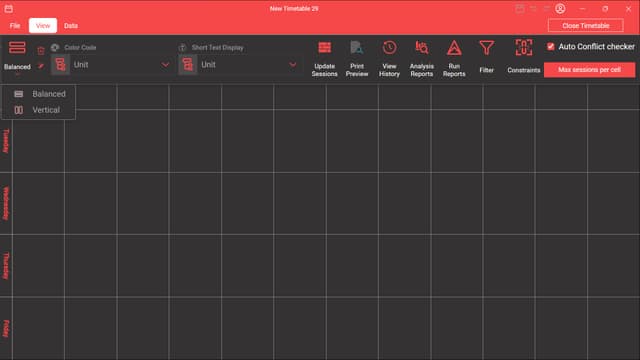Click Max sessions per cell button
Image resolution: width=640 pixels, height=360 pixels.
tap(589, 70)
